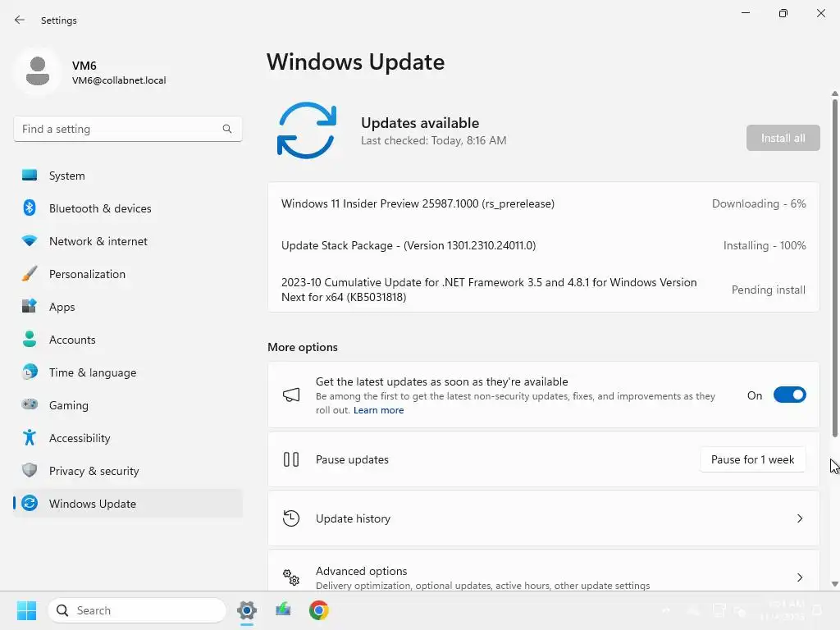Follow the Learn more link
The width and height of the screenshot is (840, 630).
(x=378, y=410)
